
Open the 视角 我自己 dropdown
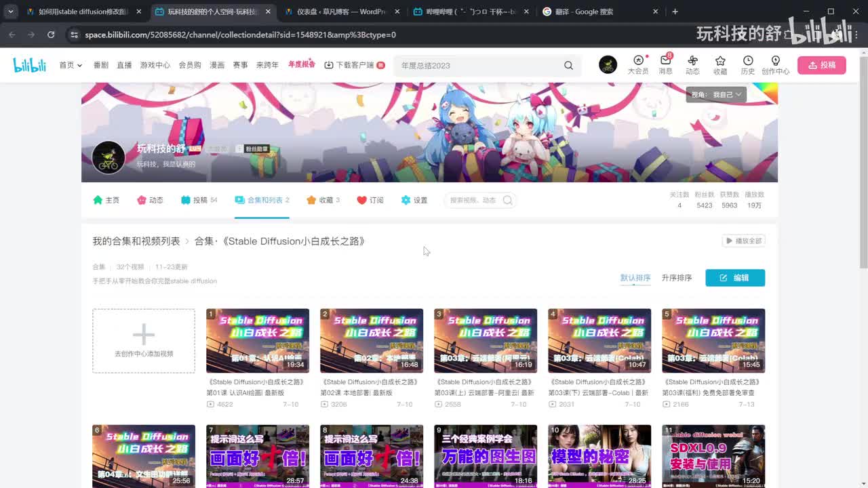(x=716, y=95)
